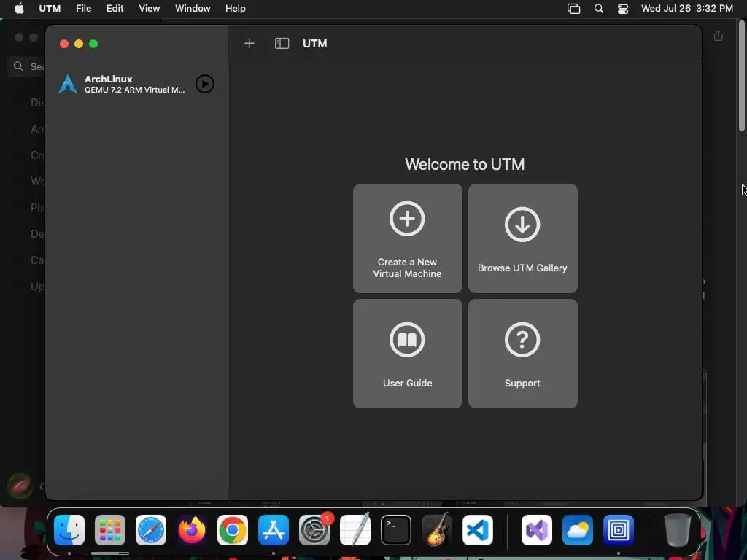Click the share icon in background window
This screenshot has height=560, width=747.
pos(718,36)
